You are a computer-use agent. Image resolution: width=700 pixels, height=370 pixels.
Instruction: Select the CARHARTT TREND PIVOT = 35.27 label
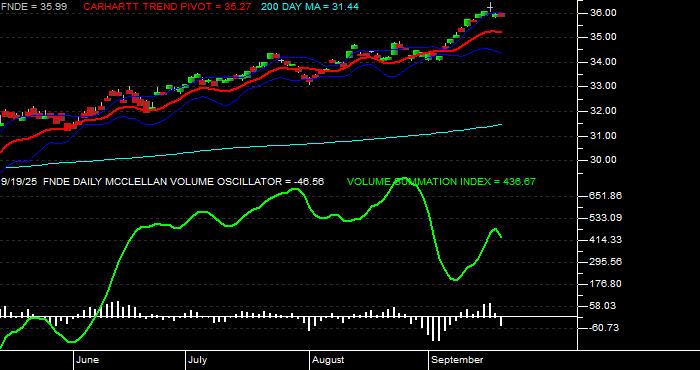(167, 7)
